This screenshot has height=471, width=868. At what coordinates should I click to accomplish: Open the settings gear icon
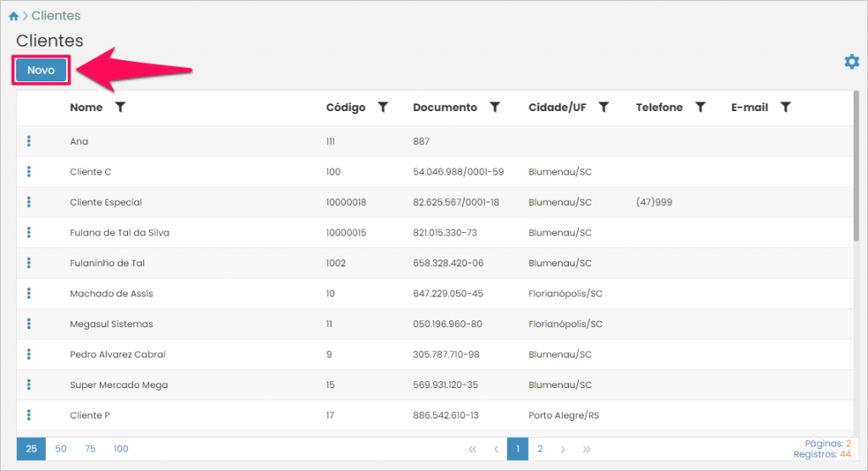click(851, 62)
